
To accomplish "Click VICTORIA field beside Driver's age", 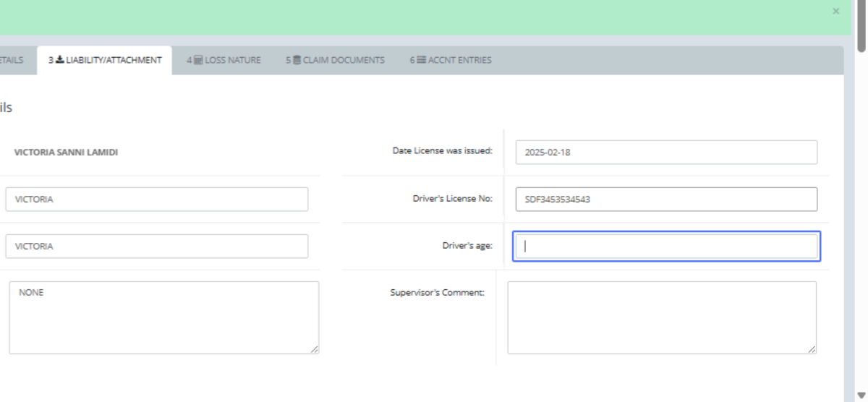I will click(x=156, y=246).
